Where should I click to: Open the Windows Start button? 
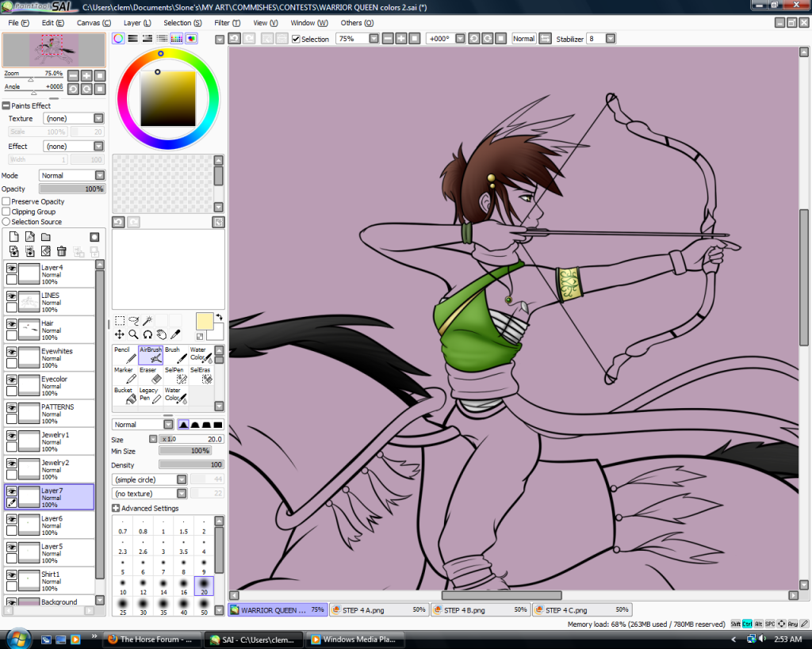(x=18, y=639)
